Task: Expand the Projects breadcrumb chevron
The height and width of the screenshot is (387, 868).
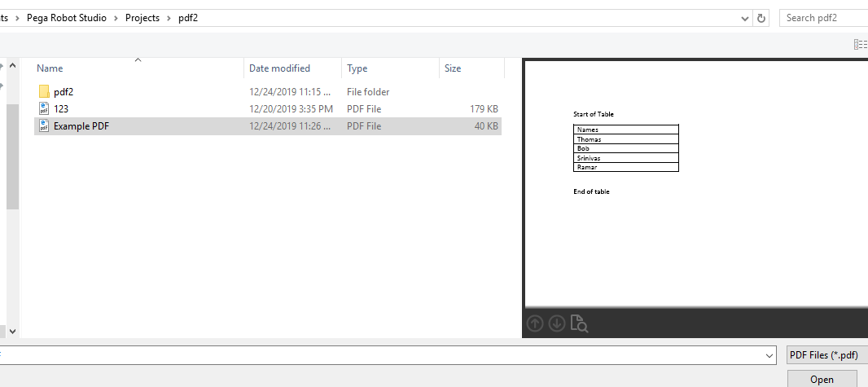Action: coord(169,18)
